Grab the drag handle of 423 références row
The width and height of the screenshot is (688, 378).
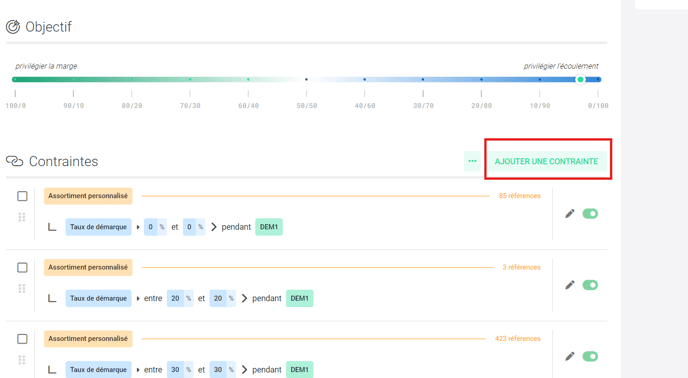tap(22, 360)
